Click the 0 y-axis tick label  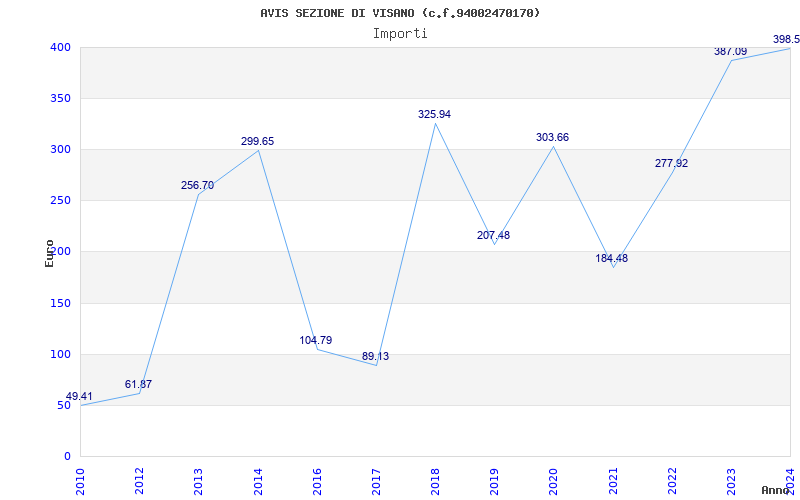point(67,457)
